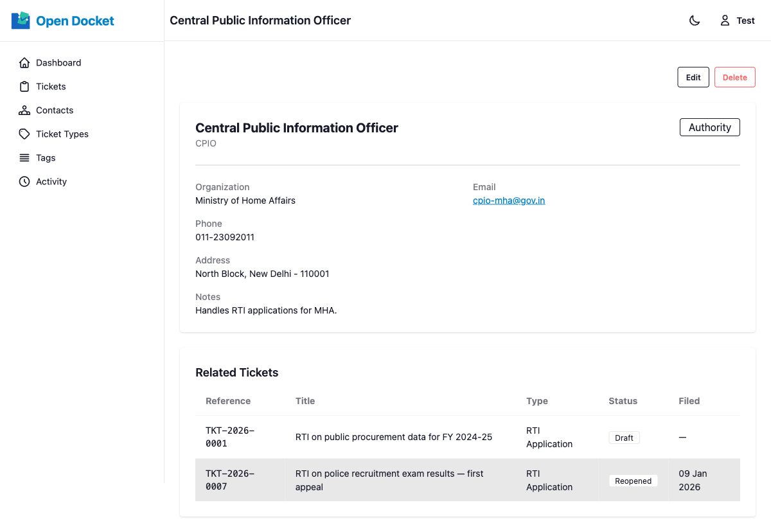The image size is (771, 532).
Task: Click the Authority badge
Action: point(709,127)
